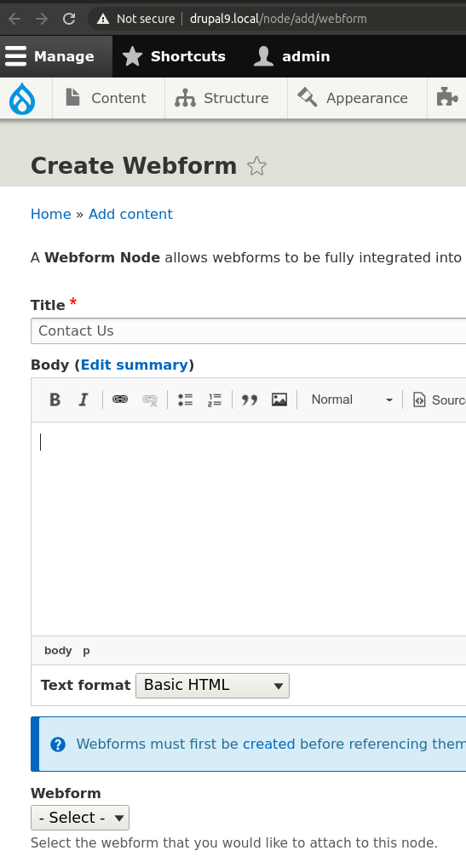Click into the Title input field
The width and height of the screenshot is (466, 868).
point(249,331)
